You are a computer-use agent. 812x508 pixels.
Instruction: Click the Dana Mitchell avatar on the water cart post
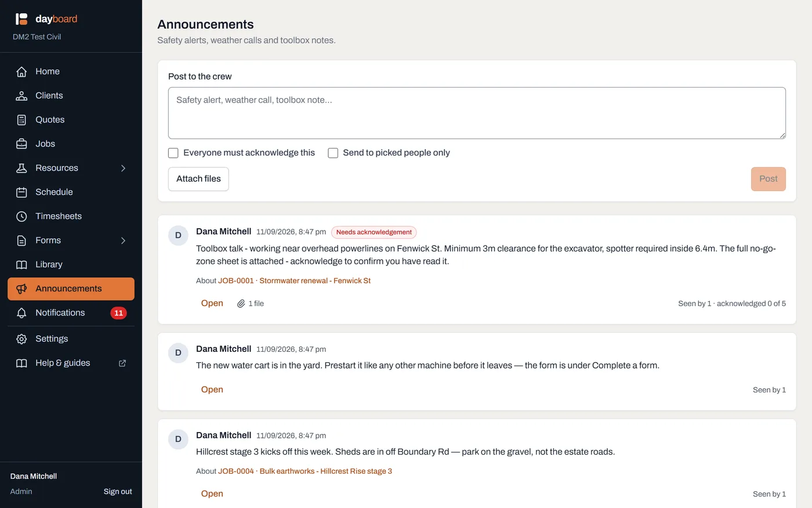[178, 352]
